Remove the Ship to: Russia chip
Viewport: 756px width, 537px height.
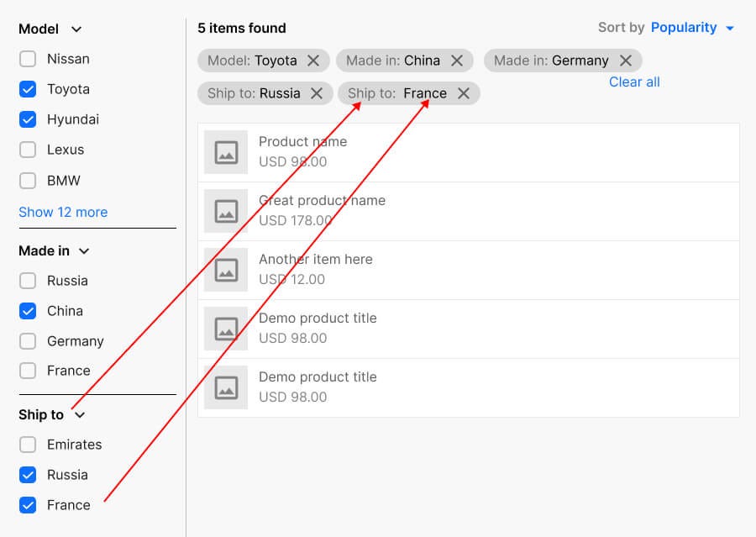317,93
